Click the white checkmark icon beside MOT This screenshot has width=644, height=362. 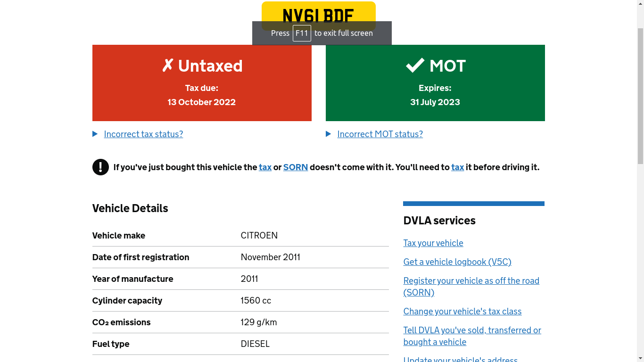[x=415, y=66]
